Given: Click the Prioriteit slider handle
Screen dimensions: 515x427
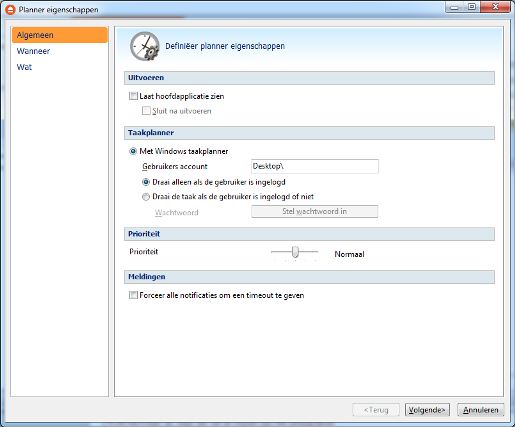Looking at the screenshot, I should (x=295, y=252).
